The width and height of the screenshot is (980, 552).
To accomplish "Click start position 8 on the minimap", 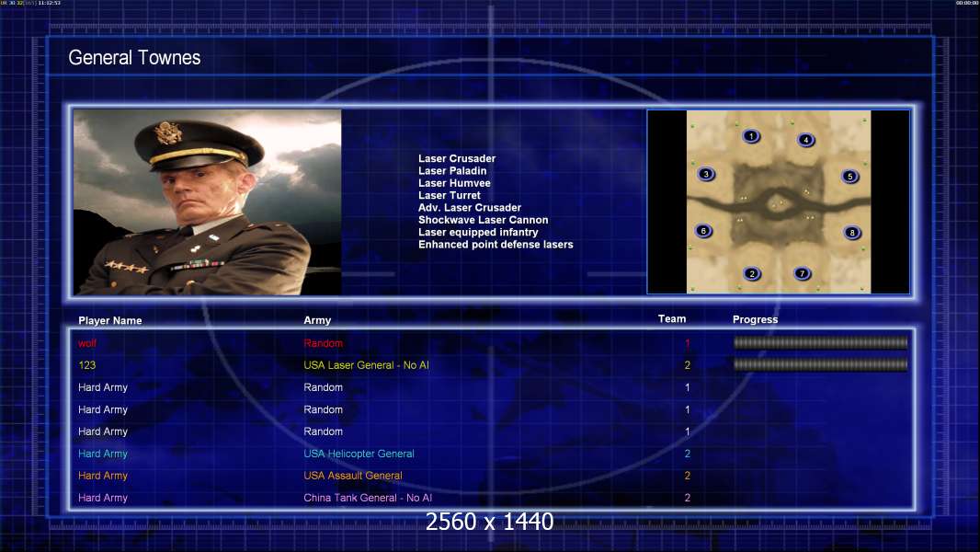I will (x=852, y=233).
